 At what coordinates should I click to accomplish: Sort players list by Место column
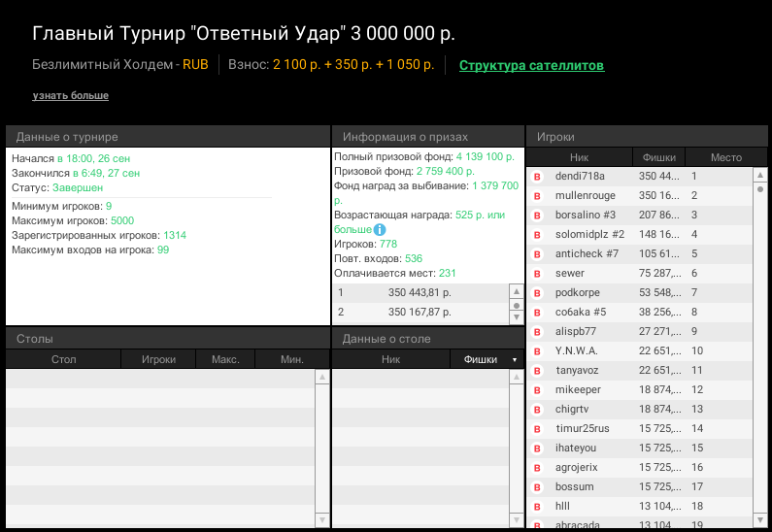pyautogui.click(x=725, y=157)
